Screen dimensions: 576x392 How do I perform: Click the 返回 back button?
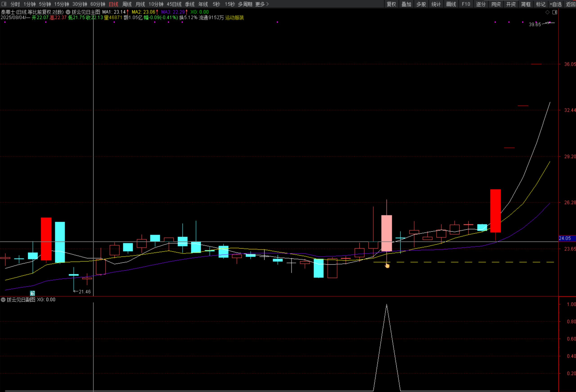pos(570,4)
